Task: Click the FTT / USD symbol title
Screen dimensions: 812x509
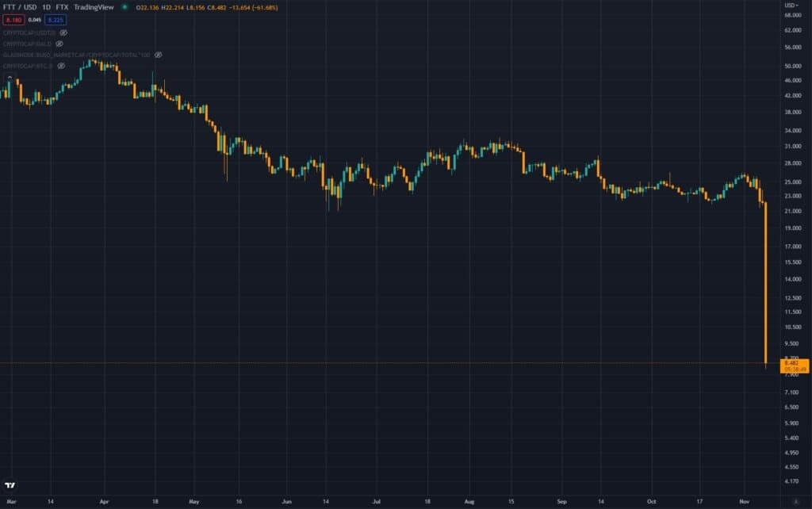Action: [20, 7]
